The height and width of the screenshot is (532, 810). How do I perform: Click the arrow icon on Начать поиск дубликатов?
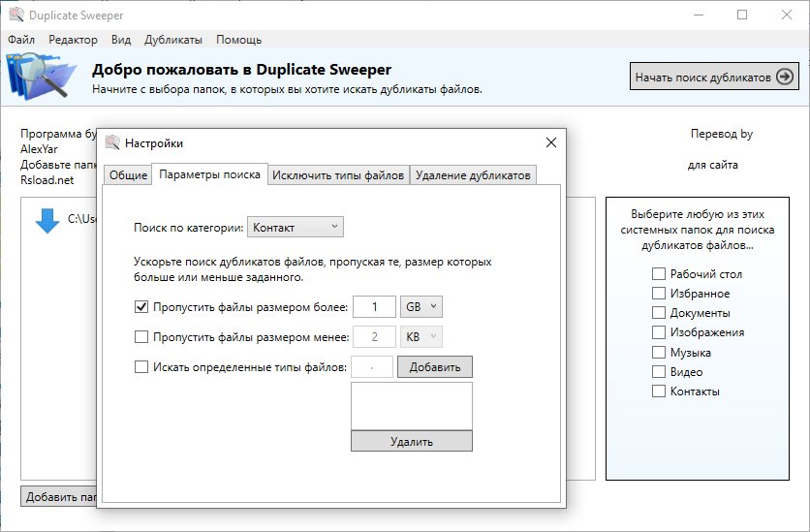[x=785, y=77]
